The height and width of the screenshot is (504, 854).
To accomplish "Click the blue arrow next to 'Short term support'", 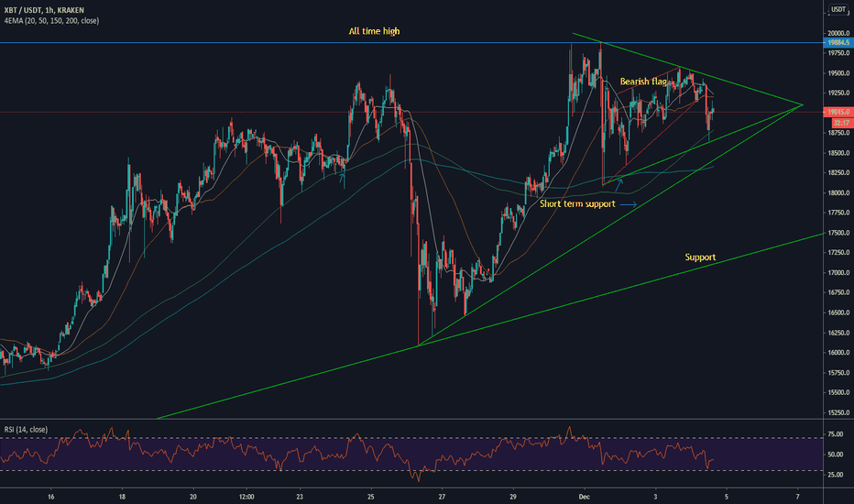I will tap(628, 204).
